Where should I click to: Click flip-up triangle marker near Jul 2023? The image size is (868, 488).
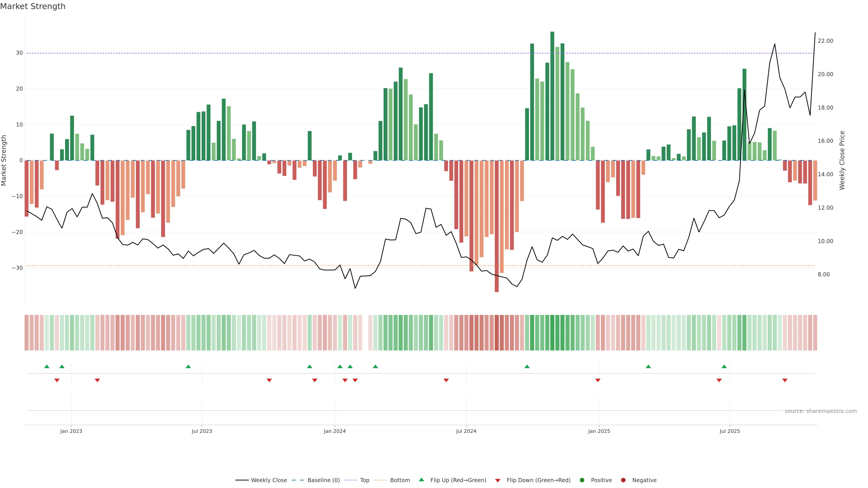click(188, 366)
